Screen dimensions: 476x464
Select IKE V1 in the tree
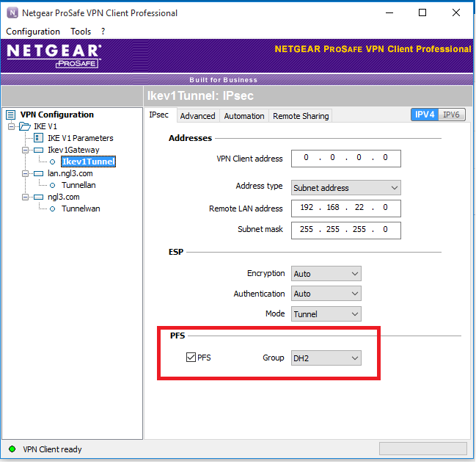[x=45, y=126]
